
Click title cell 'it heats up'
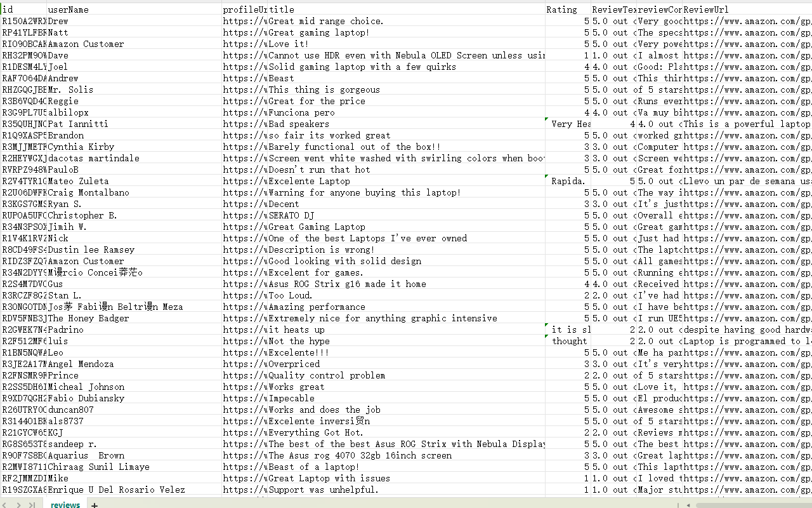(x=407, y=330)
